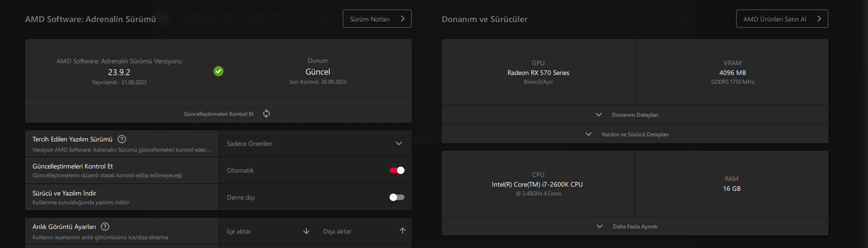Enable the Sürücü ve Yazılım İndir toggle

pos(397,197)
